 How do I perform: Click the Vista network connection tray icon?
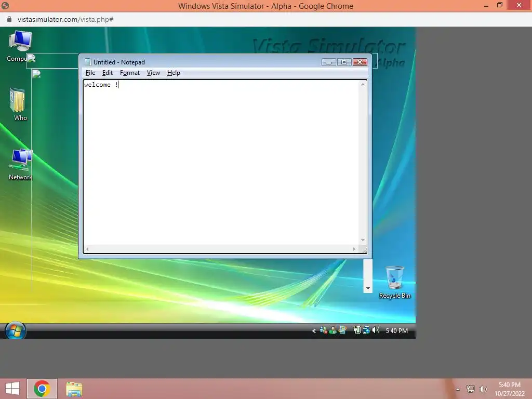tap(366, 330)
